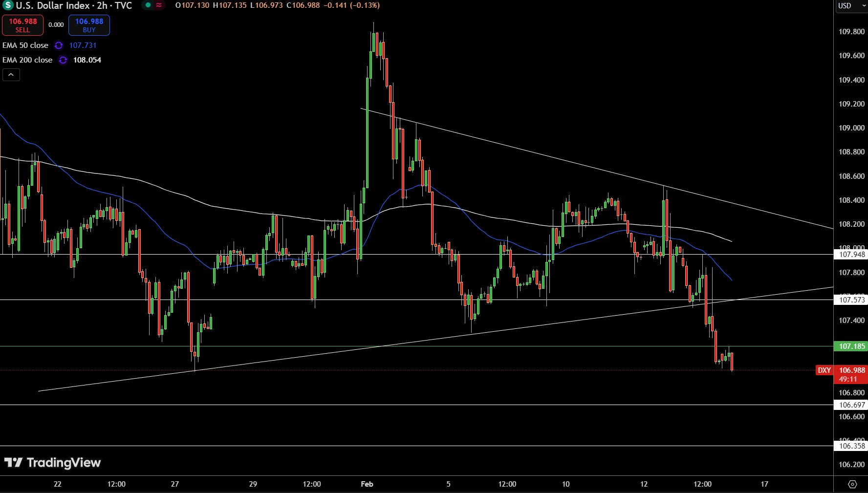868x493 pixels.
Task: Click the green 107.185 price level label
Action: (x=852, y=346)
